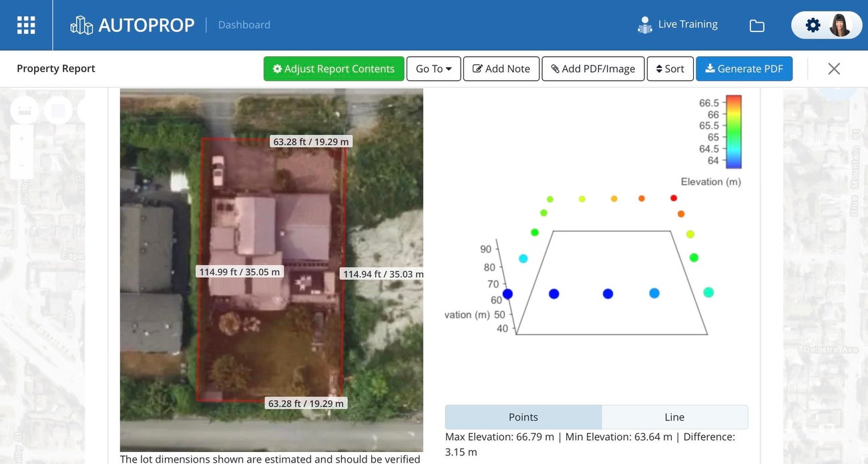The width and height of the screenshot is (868, 464).
Task: Click the Live Training presenter icon
Action: coord(645,25)
